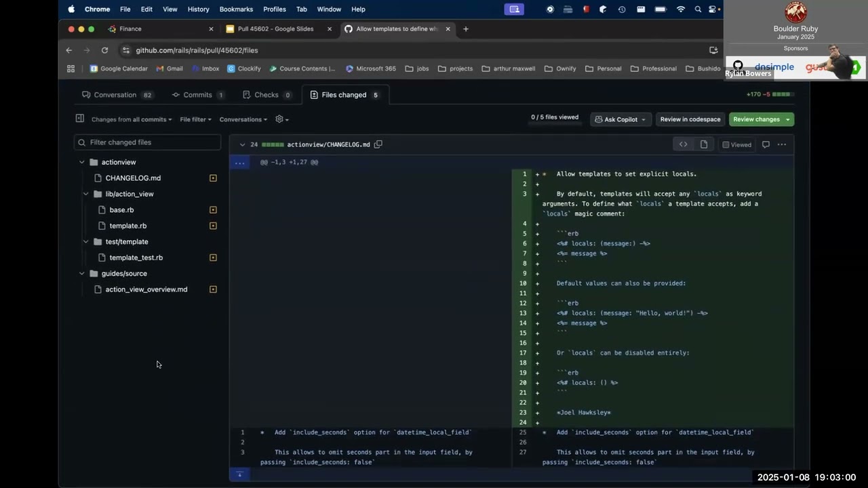
Task: Switch to source diff view icon
Action: pyautogui.click(x=683, y=144)
